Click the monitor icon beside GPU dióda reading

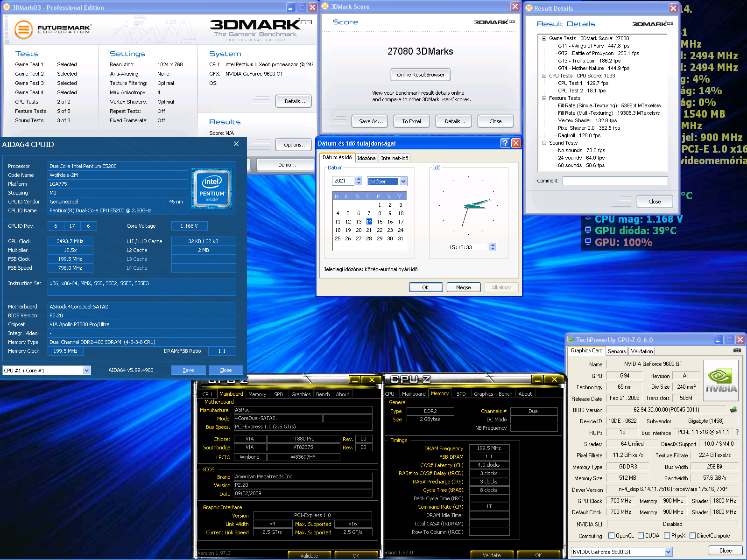(x=588, y=230)
